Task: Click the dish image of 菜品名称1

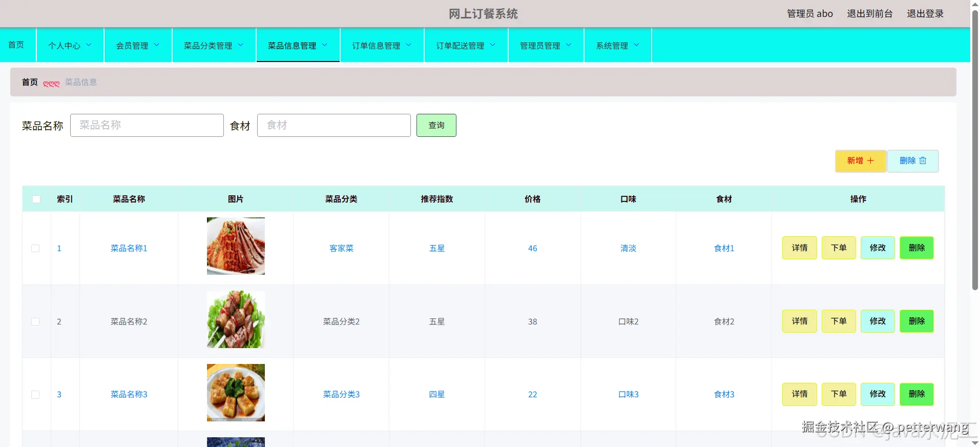Action: 236,246
